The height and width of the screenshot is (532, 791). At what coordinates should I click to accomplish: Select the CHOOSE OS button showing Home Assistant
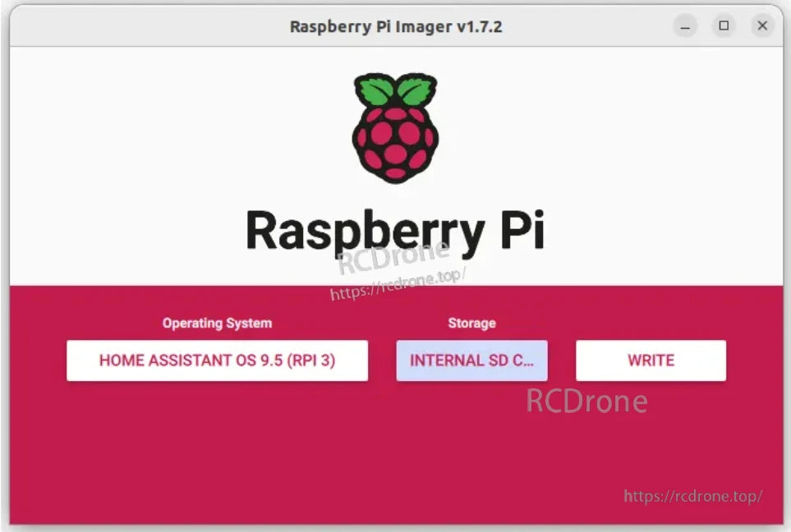pyautogui.click(x=217, y=360)
